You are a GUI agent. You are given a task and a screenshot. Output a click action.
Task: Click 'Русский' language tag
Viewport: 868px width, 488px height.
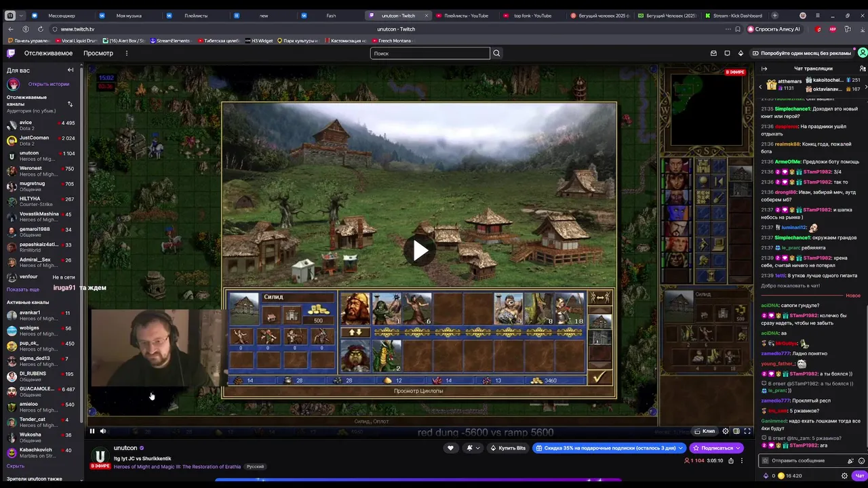coord(255,466)
